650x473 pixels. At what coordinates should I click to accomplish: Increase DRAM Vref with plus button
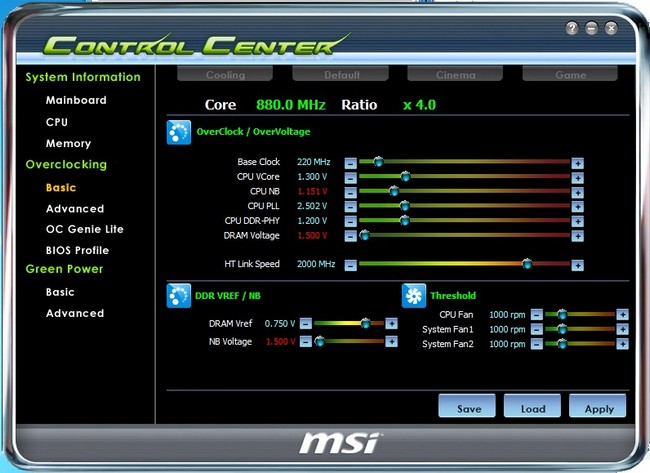(x=391, y=323)
